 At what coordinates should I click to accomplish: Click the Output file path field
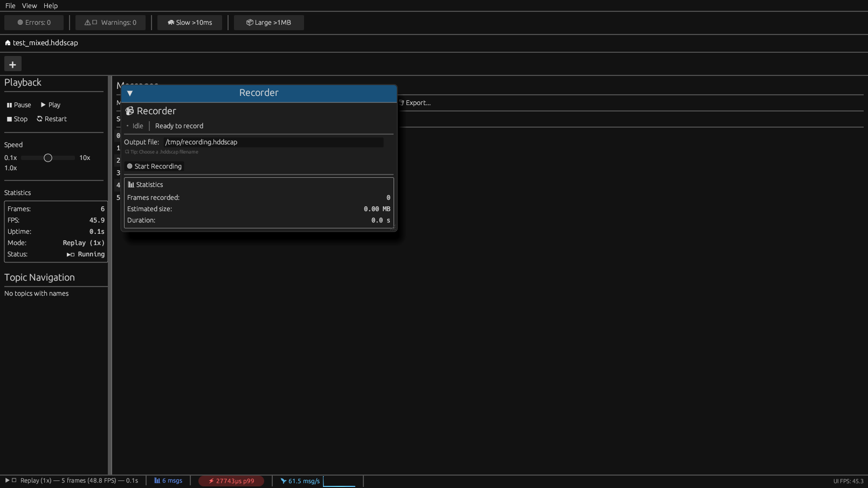click(x=273, y=142)
